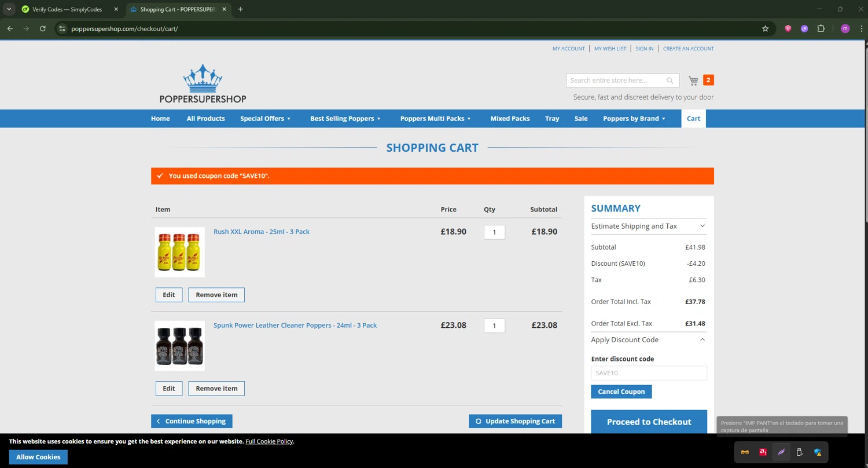Click the discount code input field
Screen dimensions: 868x468
pos(649,373)
